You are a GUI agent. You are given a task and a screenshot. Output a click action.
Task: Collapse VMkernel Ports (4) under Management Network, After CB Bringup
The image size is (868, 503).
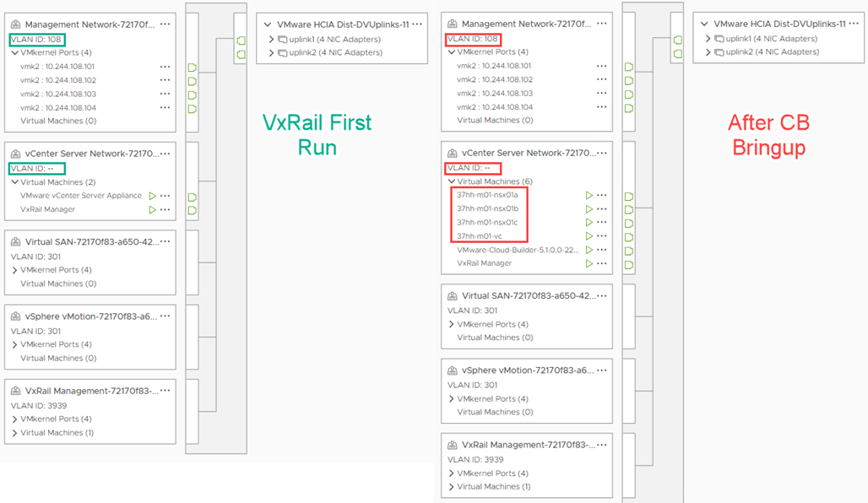coord(452,52)
